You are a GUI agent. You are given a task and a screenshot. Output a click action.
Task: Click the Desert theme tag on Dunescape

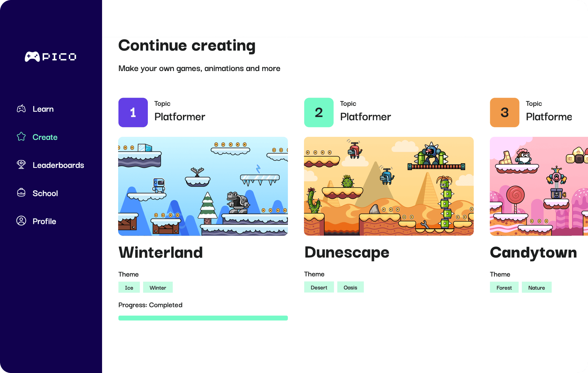[x=318, y=288]
